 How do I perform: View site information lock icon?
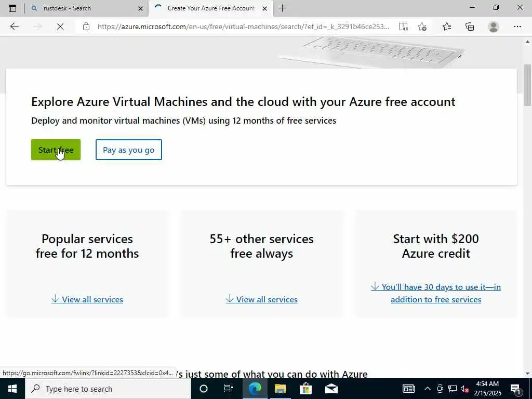[x=86, y=26]
